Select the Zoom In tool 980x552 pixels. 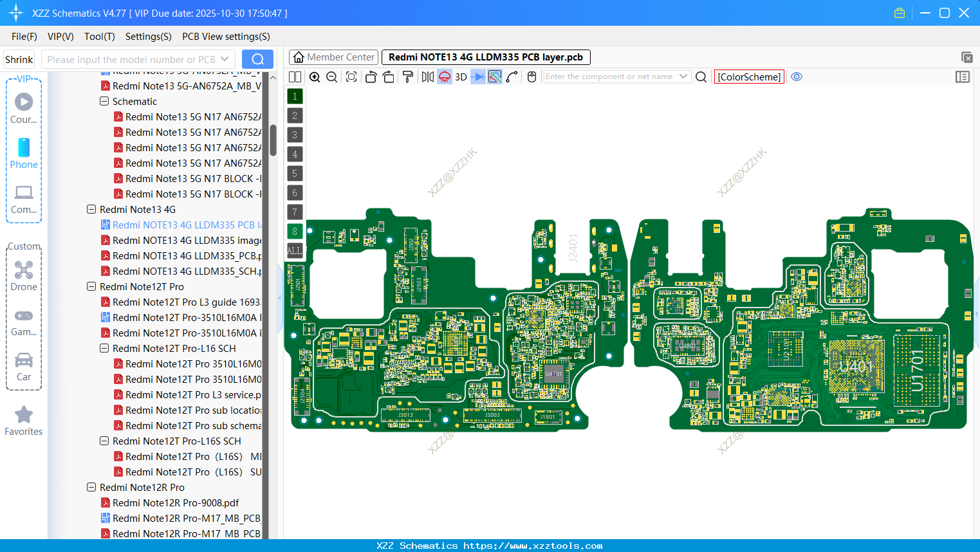tap(315, 77)
